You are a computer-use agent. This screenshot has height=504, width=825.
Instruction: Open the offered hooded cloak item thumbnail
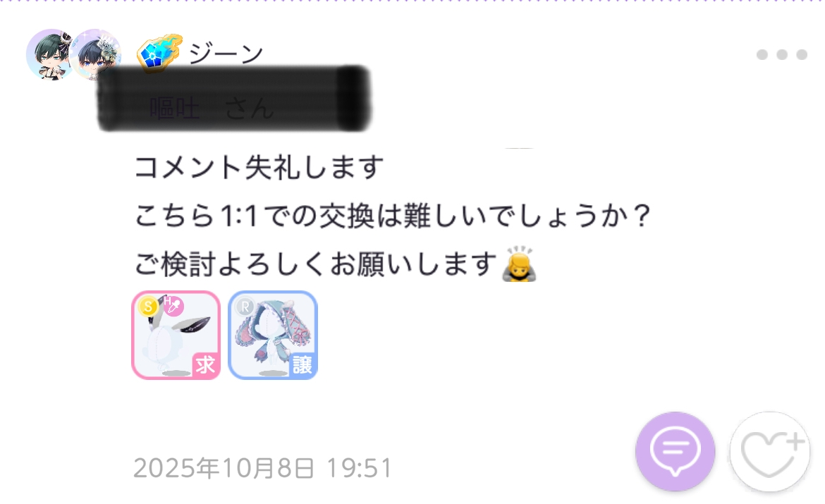pos(273,335)
